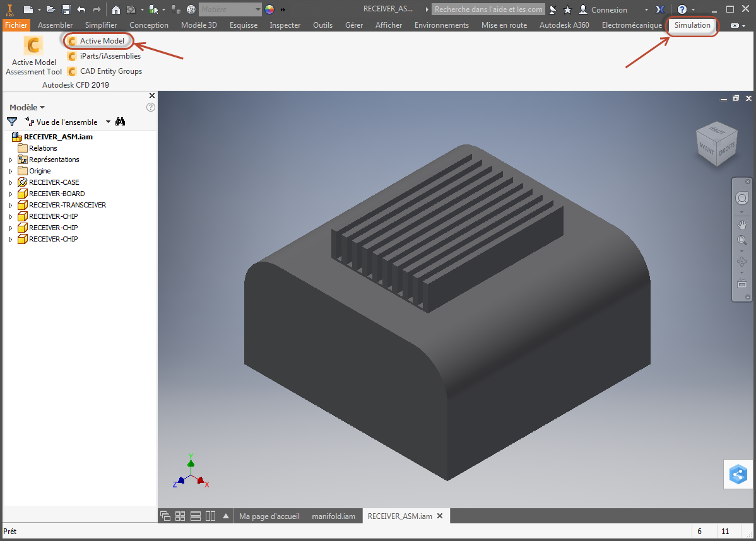Open the color wheel appearance icon
756x541 pixels.
coord(269,9)
